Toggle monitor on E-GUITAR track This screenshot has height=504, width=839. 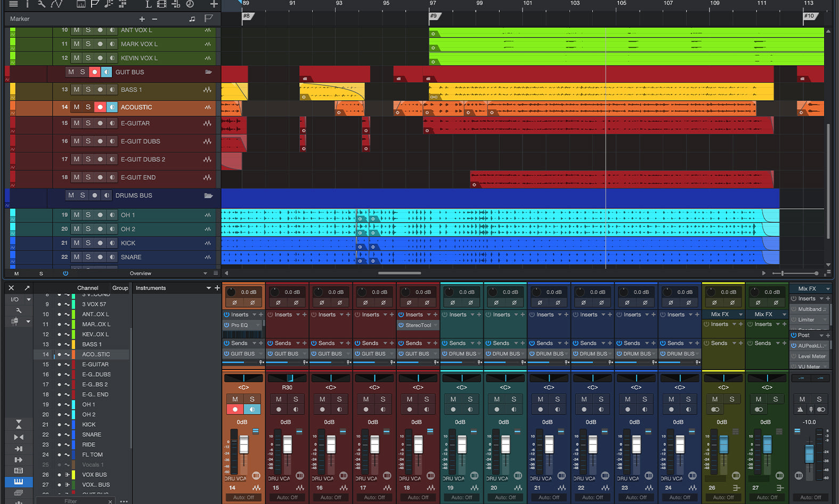click(x=112, y=123)
